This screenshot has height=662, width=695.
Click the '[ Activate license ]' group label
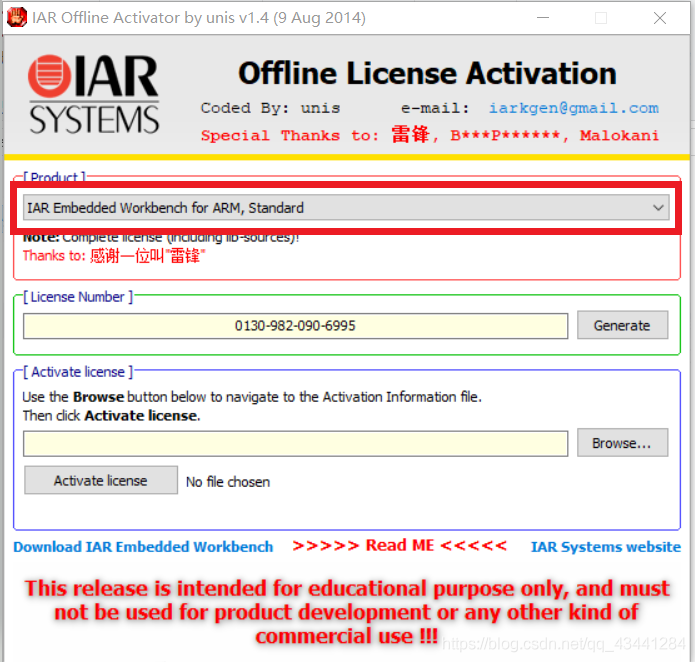click(78, 372)
